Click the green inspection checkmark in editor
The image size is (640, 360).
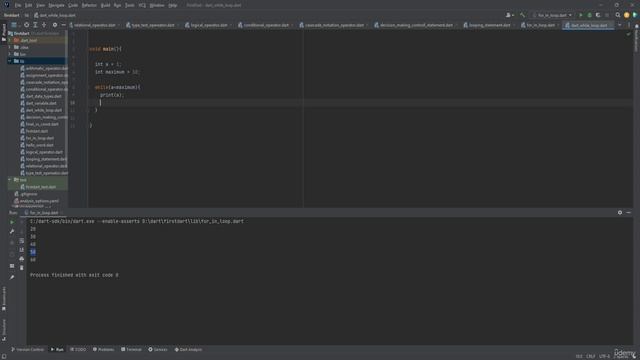tap(628, 34)
